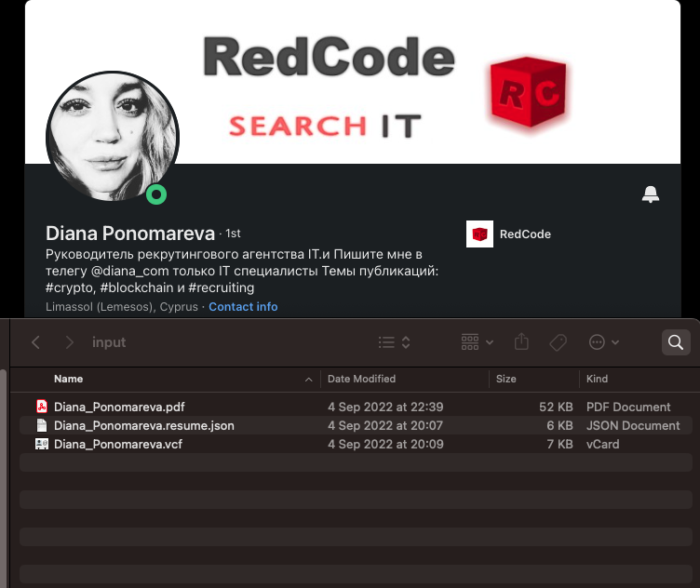Click the Finder sidebar scrollbar
This screenshot has height=588, width=700.
pyautogui.click(x=4, y=478)
